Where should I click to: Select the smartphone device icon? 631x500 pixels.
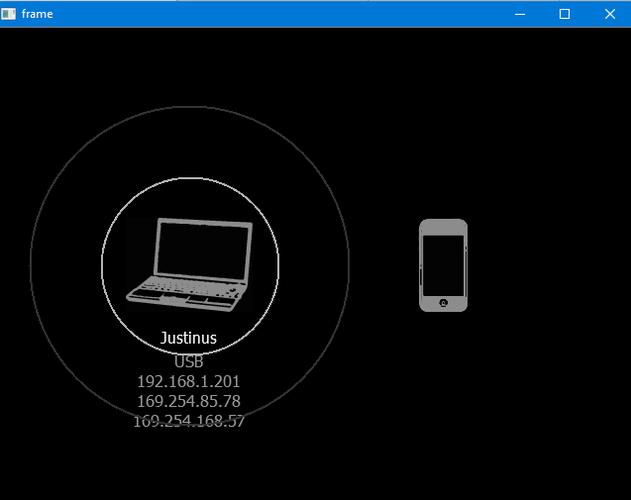pos(443,265)
